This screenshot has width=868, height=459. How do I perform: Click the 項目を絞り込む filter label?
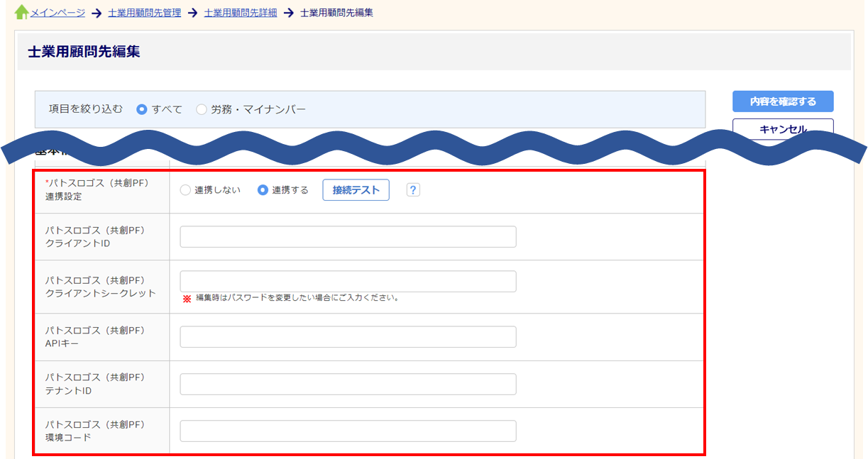(85, 109)
